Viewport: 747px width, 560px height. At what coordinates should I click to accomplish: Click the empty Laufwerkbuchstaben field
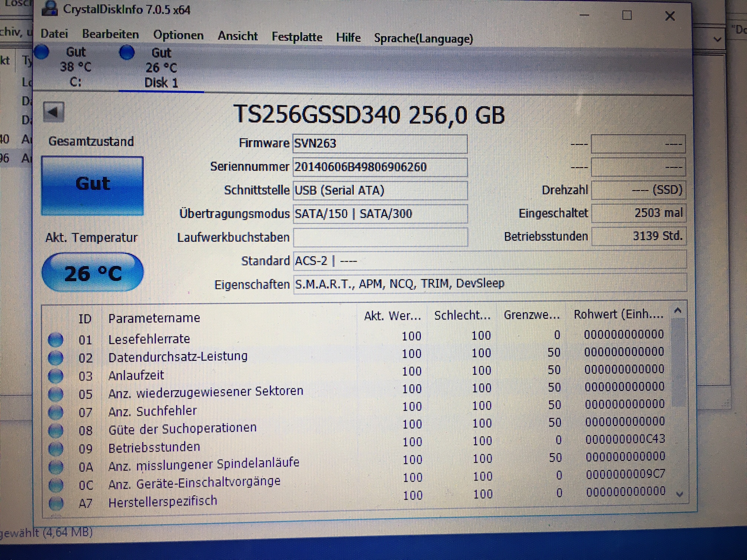[x=380, y=237]
